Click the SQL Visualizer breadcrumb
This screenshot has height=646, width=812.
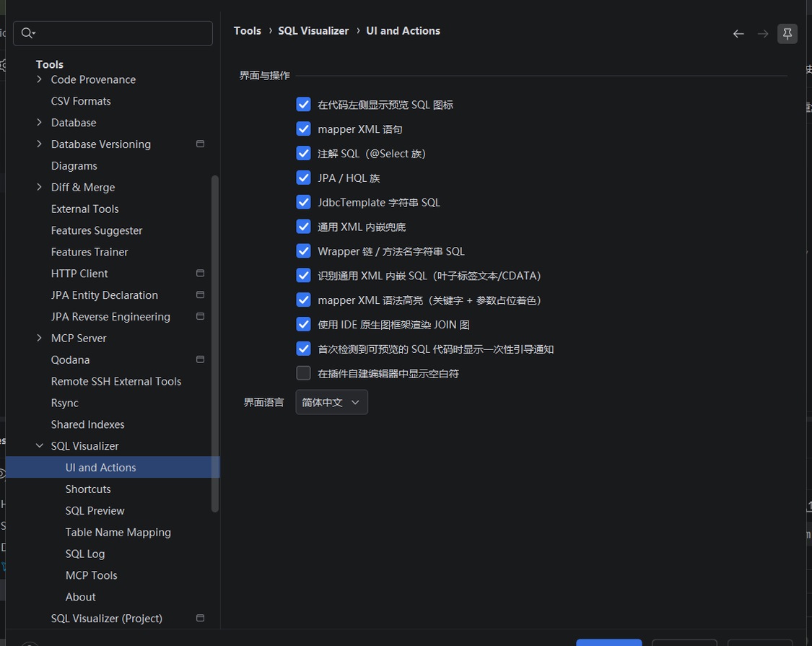313,31
